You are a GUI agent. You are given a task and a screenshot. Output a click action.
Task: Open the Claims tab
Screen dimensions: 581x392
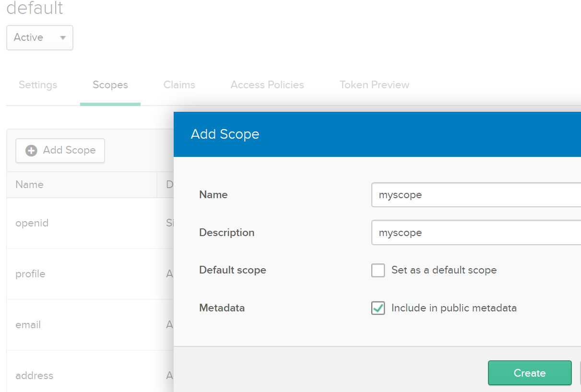[x=179, y=85]
